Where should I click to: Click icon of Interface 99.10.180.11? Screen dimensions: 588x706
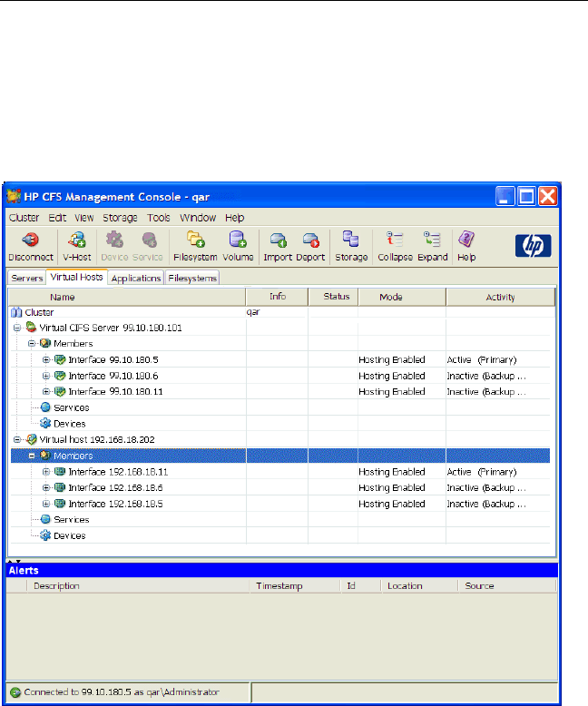pos(59,391)
